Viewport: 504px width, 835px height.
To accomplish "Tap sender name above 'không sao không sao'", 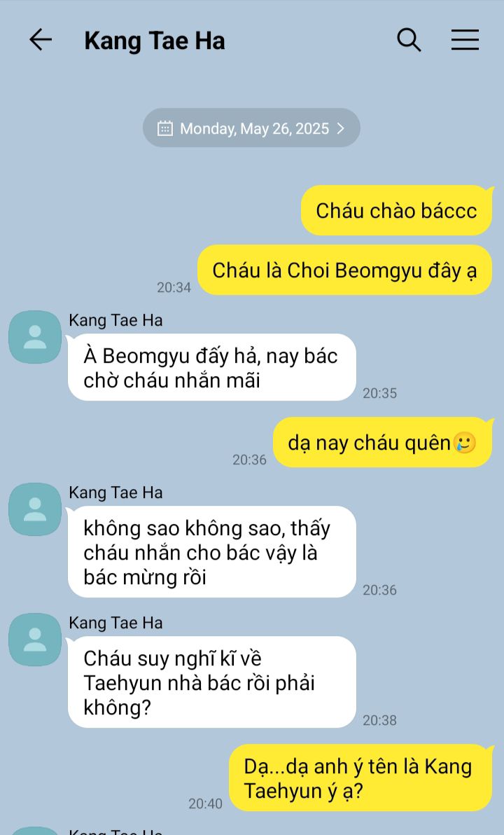I will pos(115,492).
